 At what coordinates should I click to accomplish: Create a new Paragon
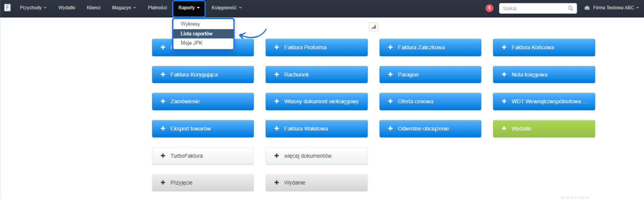point(430,74)
